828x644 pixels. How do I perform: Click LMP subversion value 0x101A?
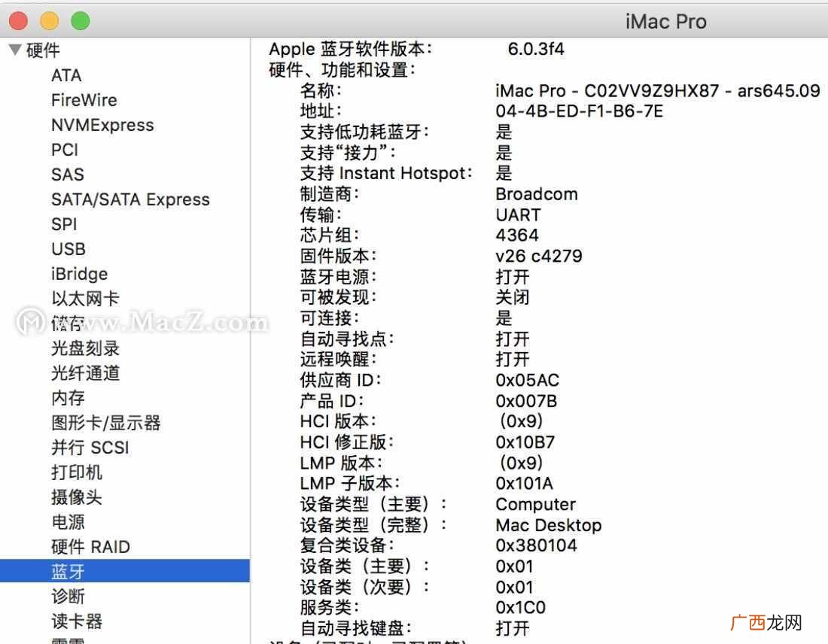(x=524, y=484)
